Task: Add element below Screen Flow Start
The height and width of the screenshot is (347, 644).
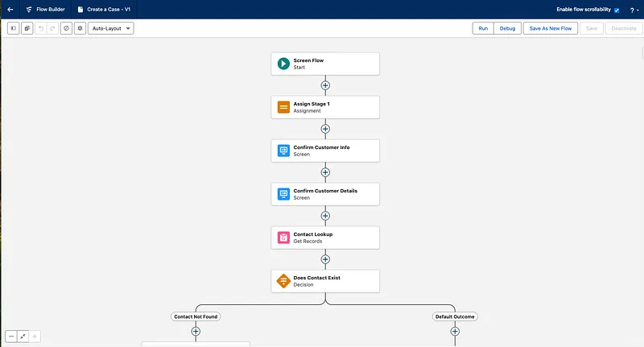Action: (x=325, y=85)
